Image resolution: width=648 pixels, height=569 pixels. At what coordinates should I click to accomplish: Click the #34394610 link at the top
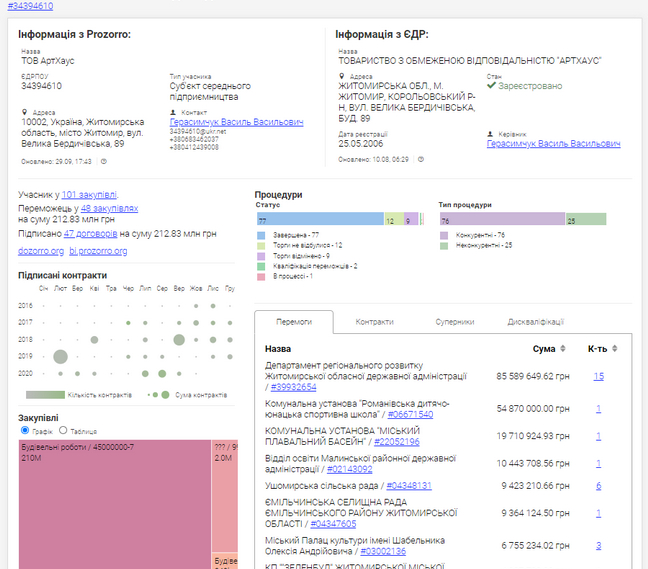click(x=30, y=6)
